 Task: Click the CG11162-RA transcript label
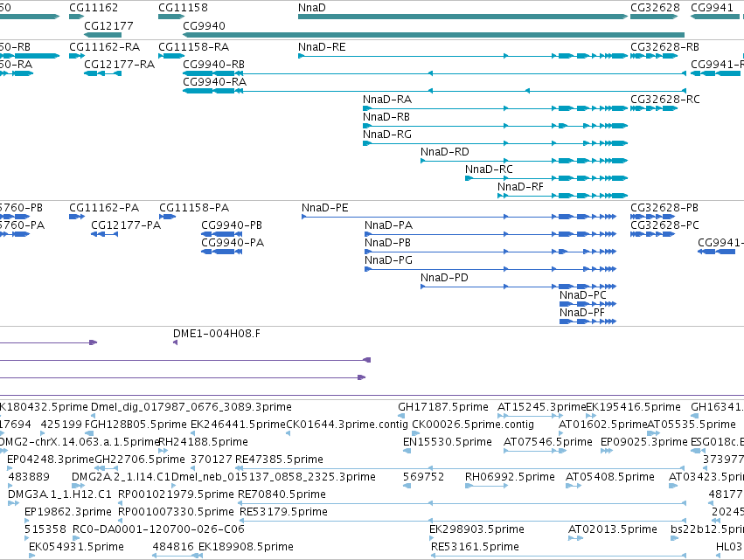[104, 47]
